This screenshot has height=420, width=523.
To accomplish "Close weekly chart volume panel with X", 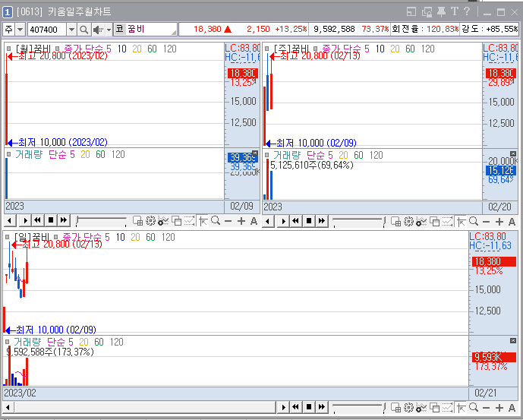I will pos(513,154).
